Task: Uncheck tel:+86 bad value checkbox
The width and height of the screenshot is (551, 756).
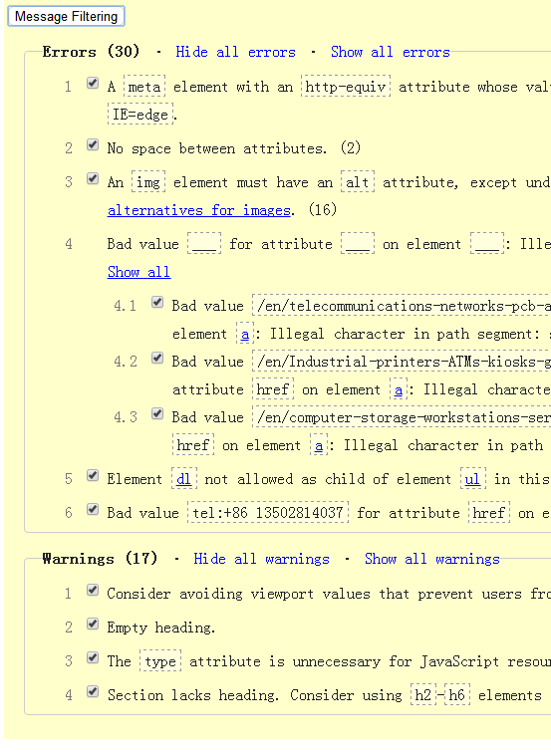Action: (93, 509)
